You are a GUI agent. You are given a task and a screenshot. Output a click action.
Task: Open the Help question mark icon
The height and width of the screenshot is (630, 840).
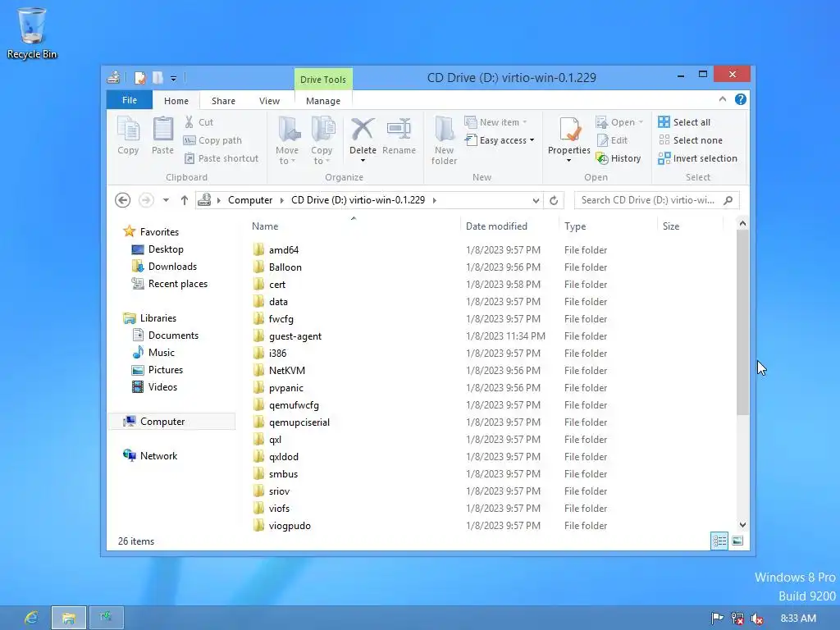741,99
